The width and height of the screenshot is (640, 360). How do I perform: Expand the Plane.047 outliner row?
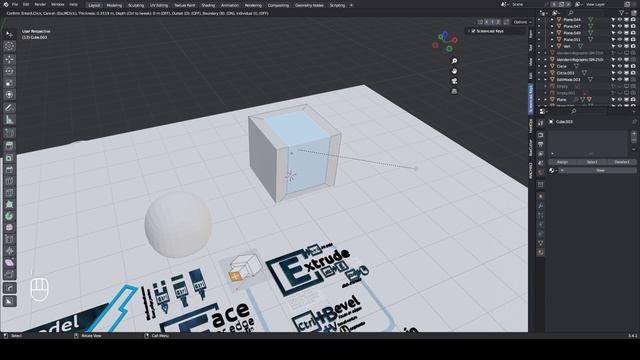(552, 26)
